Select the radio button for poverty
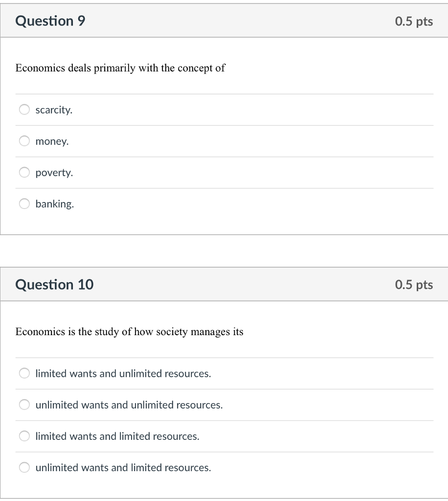448x501 pixels. coord(24,172)
